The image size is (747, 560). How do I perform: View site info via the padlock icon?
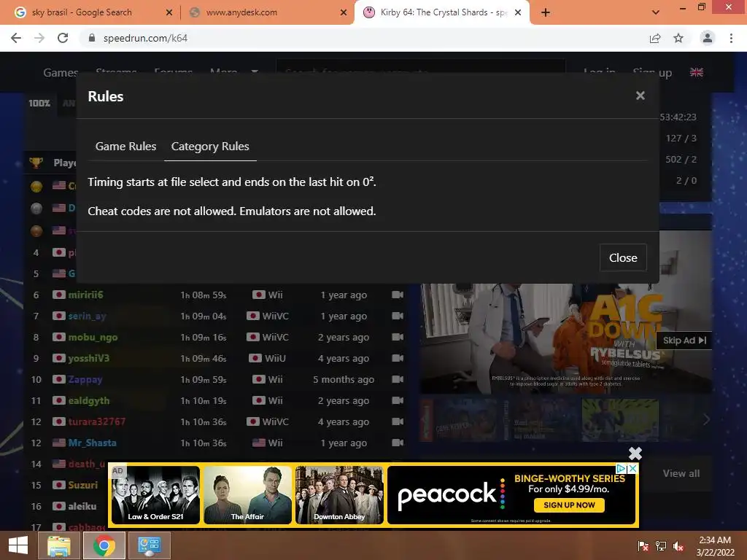[x=92, y=38]
